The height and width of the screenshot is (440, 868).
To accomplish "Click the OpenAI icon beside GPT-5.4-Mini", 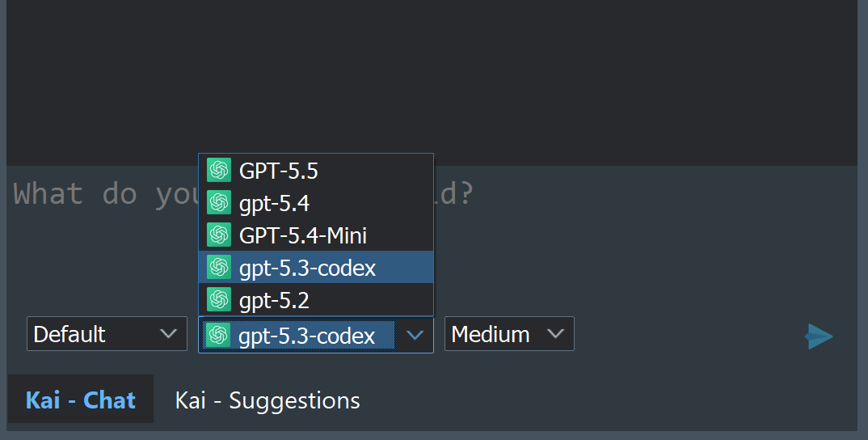I will point(219,235).
